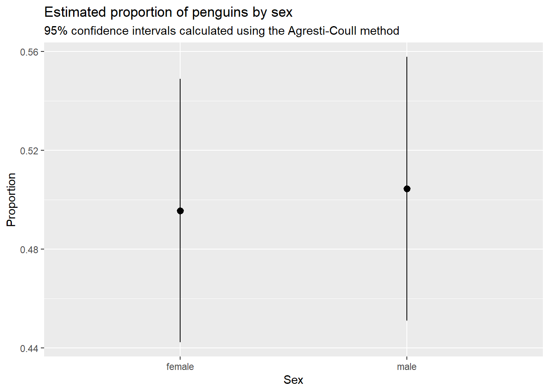Click the 0.48 y-axis tick label

29,249
